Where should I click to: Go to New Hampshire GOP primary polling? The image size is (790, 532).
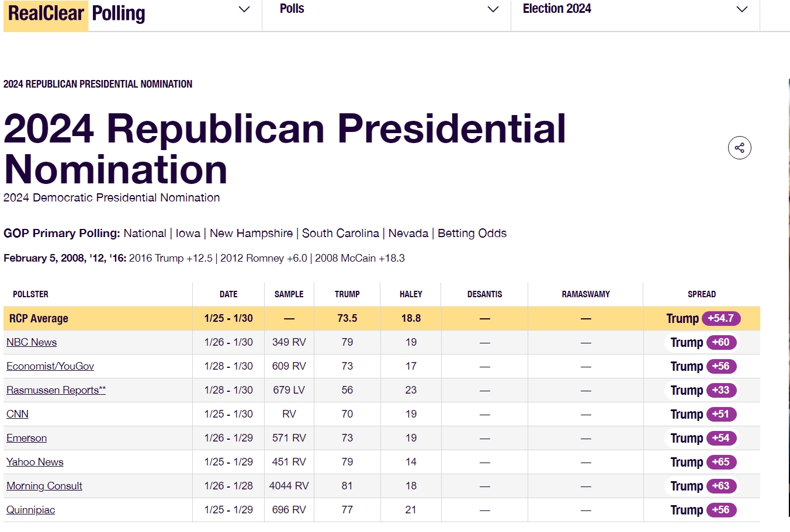click(x=251, y=234)
